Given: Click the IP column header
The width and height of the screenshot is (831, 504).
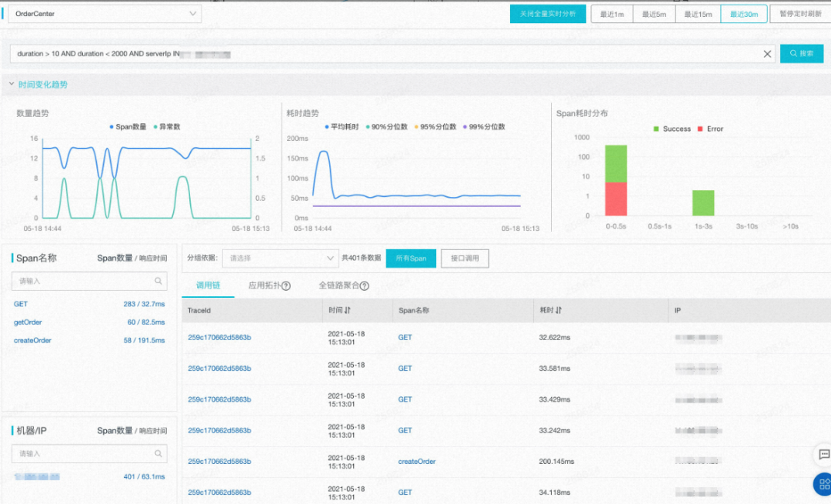Looking at the screenshot, I should (677, 311).
